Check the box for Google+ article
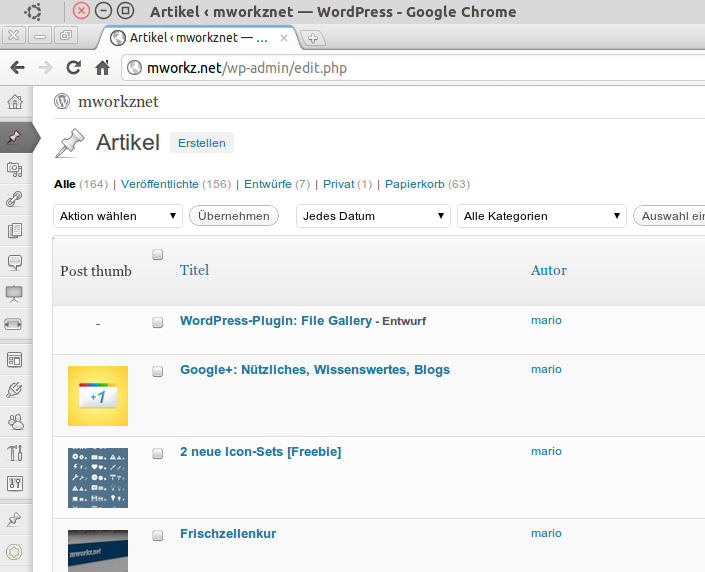 pos(157,371)
